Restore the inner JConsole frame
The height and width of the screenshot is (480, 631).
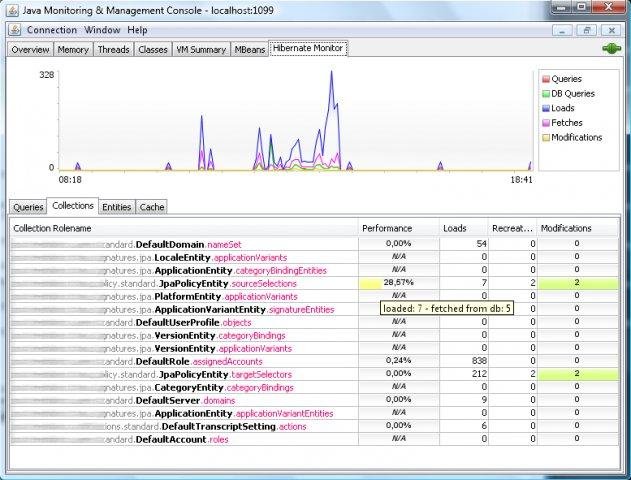point(587,30)
